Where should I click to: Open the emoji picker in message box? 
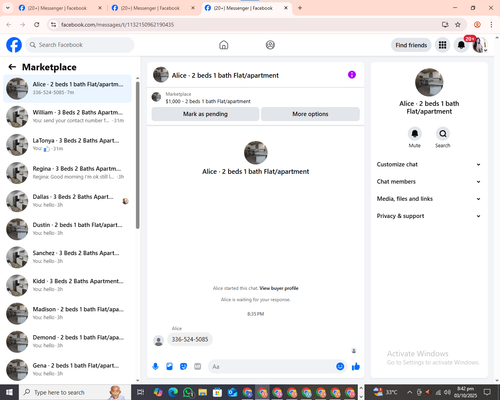340,367
